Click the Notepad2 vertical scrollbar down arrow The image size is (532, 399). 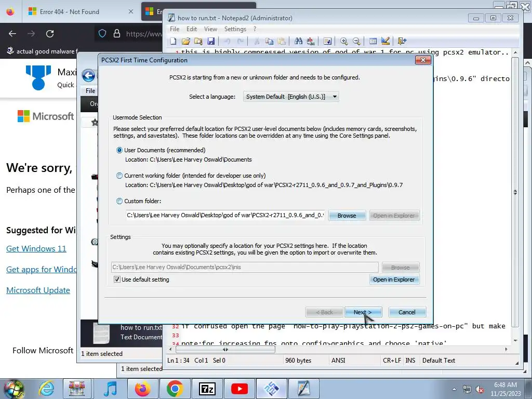[x=515, y=341]
